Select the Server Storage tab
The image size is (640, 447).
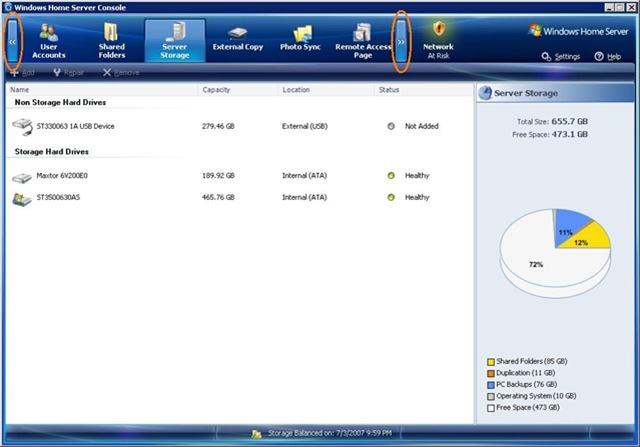(x=175, y=41)
